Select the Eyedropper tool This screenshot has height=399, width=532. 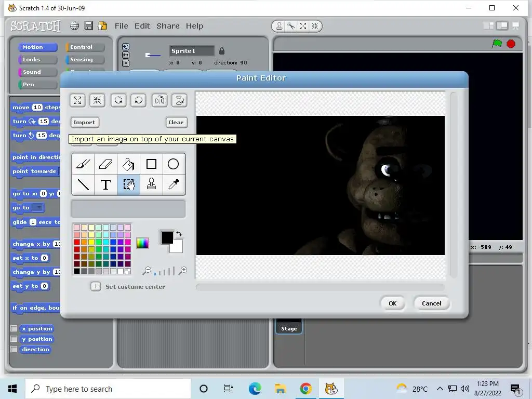pos(174,184)
